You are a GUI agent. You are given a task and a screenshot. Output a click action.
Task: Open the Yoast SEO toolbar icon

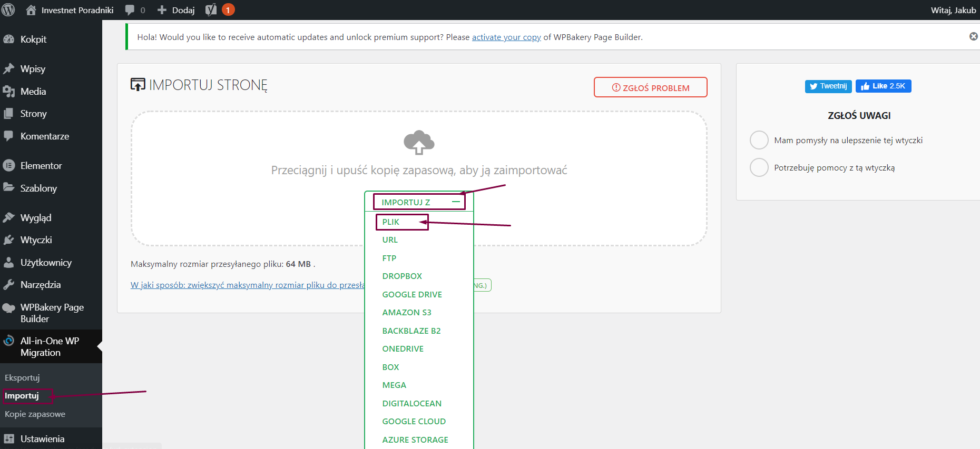211,10
